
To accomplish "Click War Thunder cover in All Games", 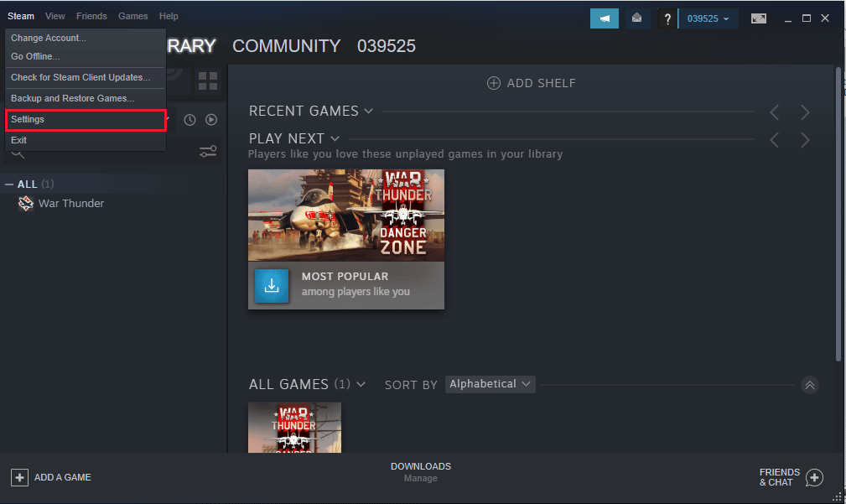I will pyautogui.click(x=294, y=428).
